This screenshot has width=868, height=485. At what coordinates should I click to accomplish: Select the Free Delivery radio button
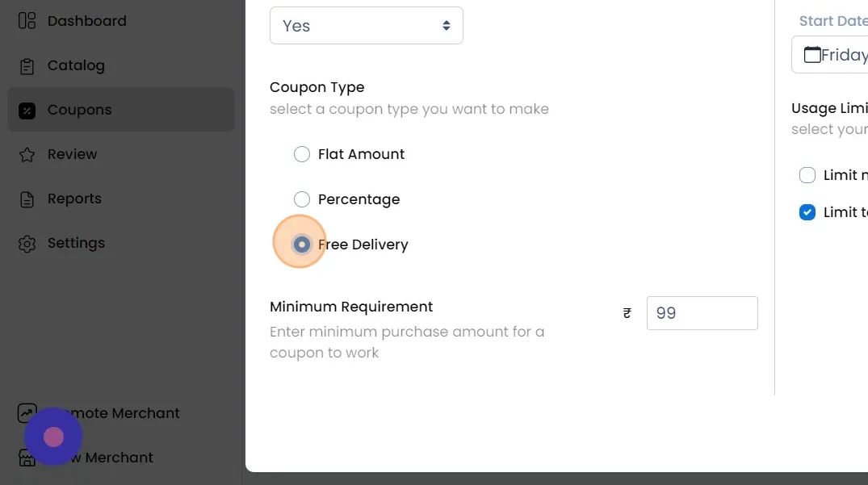(302, 245)
